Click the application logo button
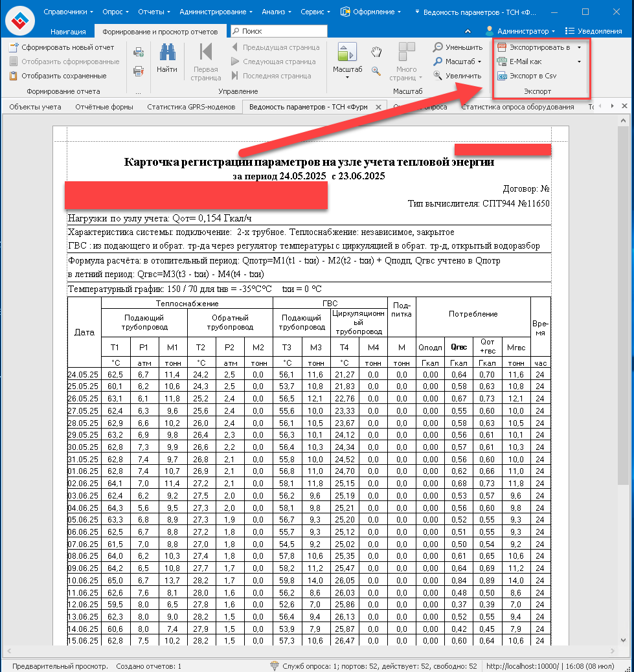Image resolution: width=634 pixels, height=672 pixels. tap(19, 20)
